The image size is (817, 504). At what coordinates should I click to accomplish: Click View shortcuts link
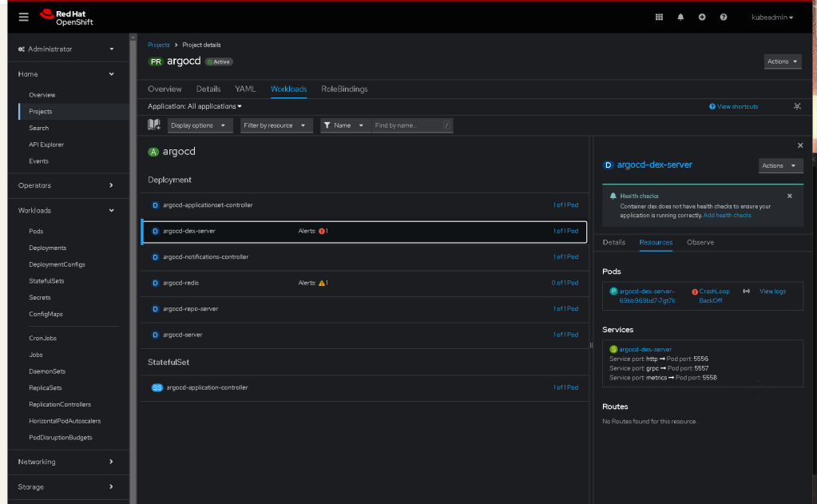pos(734,106)
